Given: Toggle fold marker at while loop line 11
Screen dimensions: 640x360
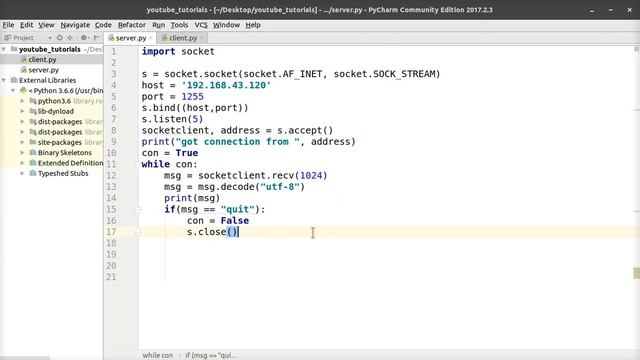Looking at the screenshot, I should [x=138, y=164].
